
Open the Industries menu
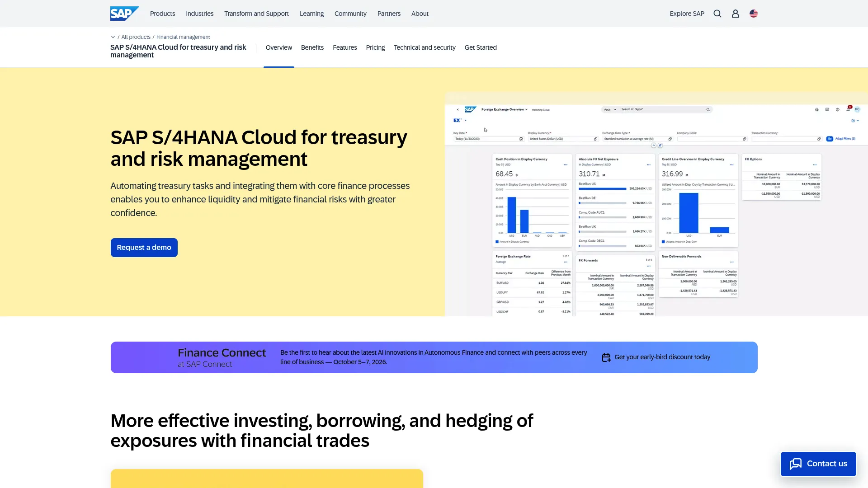click(199, 14)
